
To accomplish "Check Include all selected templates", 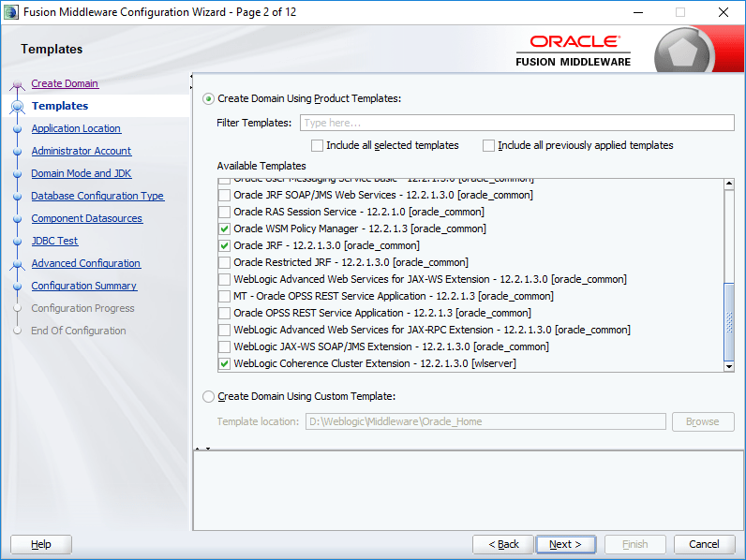I will [x=317, y=145].
